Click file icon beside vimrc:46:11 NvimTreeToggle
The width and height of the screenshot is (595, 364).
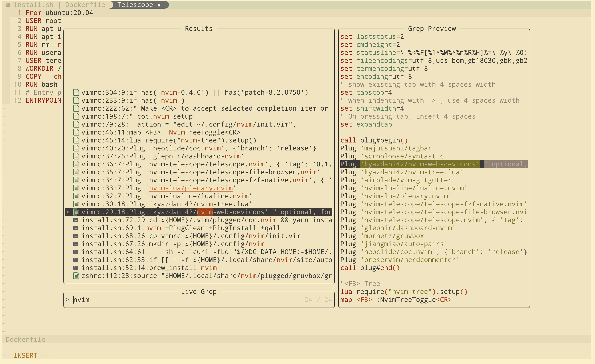pyautogui.click(x=76, y=132)
